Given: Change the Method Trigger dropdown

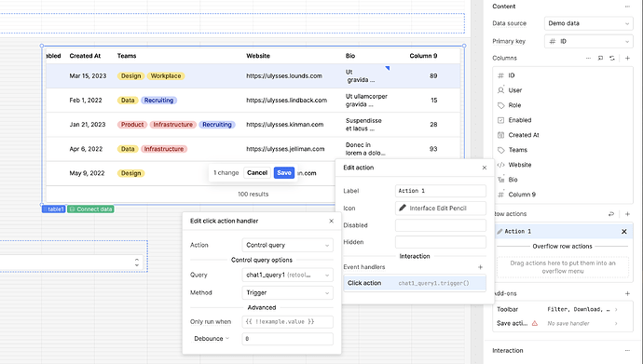Looking at the screenshot, I should pos(287,292).
